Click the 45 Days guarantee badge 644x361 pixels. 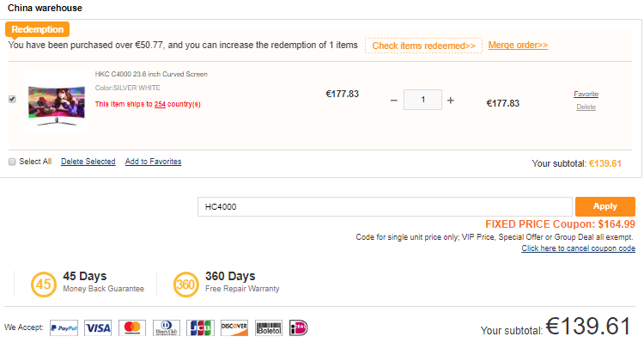point(43,283)
